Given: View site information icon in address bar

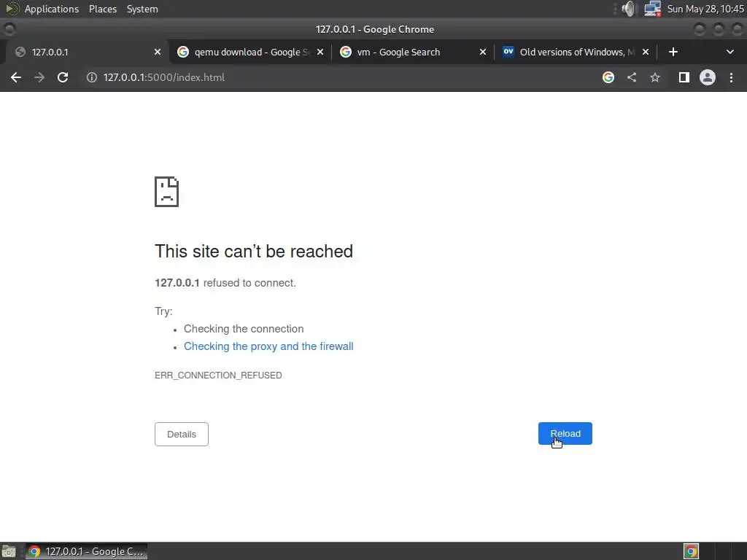Looking at the screenshot, I should [92, 77].
